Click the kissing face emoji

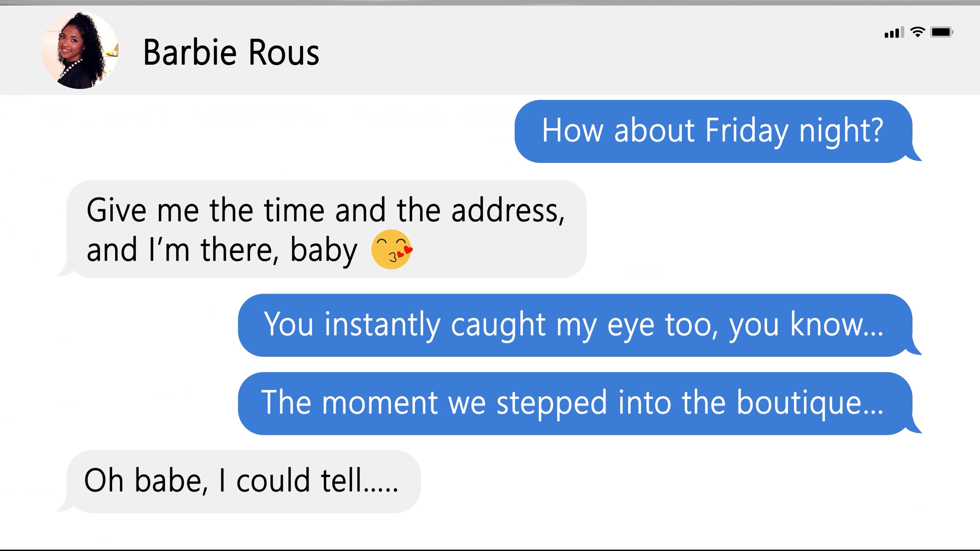click(392, 250)
